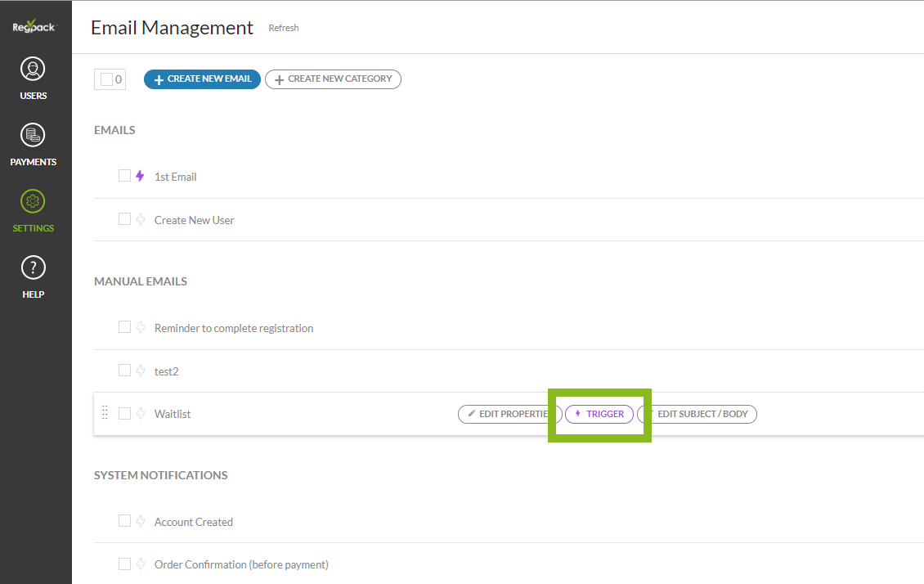The image size is (924, 584).
Task: Select the Reminder to complete registration checkbox
Action: pyautogui.click(x=124, y=327)
